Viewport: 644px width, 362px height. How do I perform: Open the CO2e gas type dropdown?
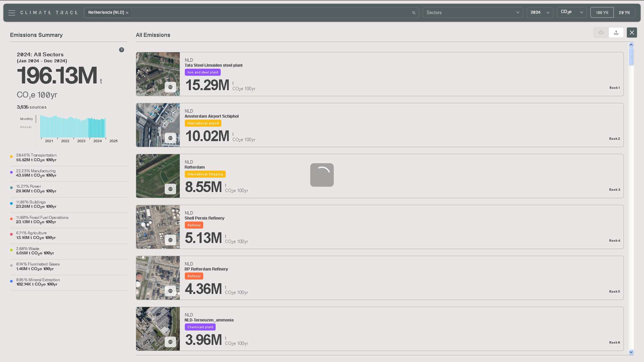(572, 13)
